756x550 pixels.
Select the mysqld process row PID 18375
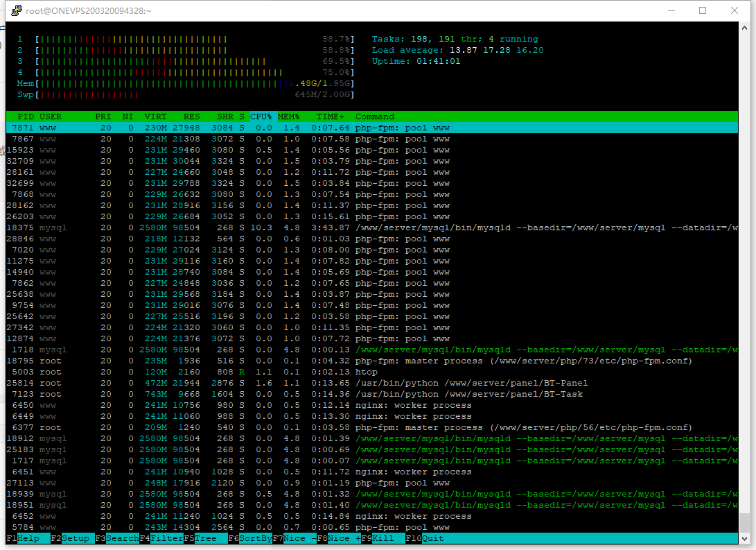point(371,227)
